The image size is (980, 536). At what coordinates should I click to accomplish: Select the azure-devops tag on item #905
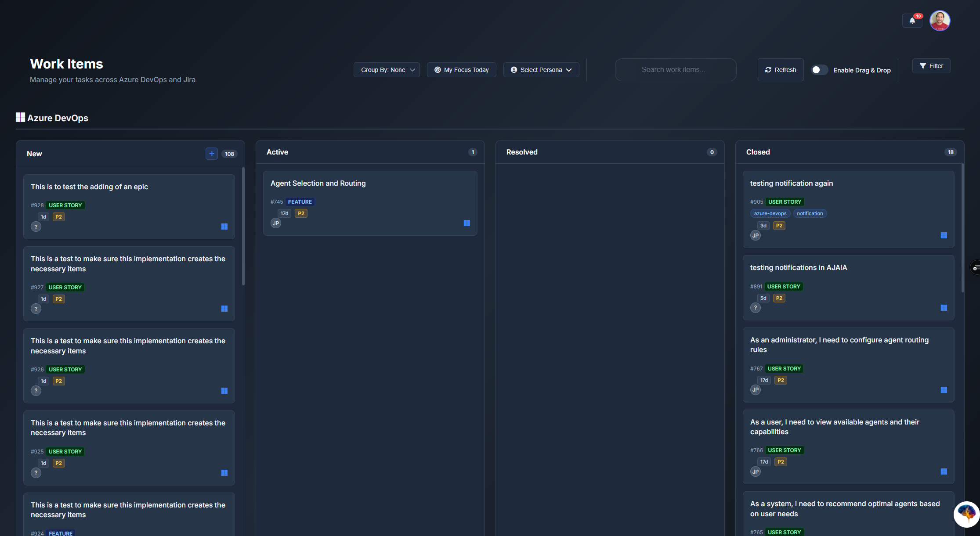pos(770,213)
